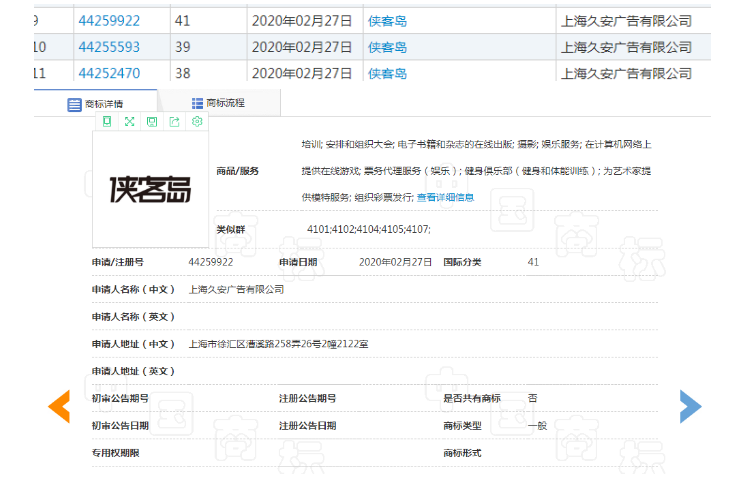Click the 初审公告期号 label
This screenshot has width=741, height=495.
(120, 398)
